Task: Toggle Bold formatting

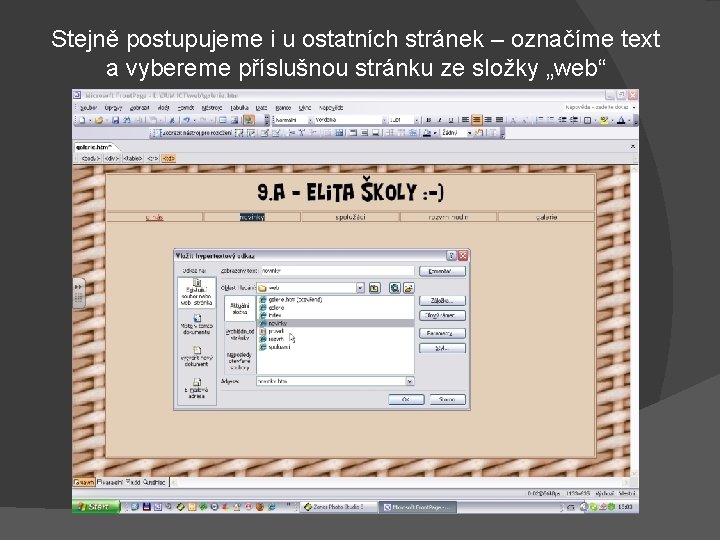Action: pyautogui.click(x=428, y=120)
